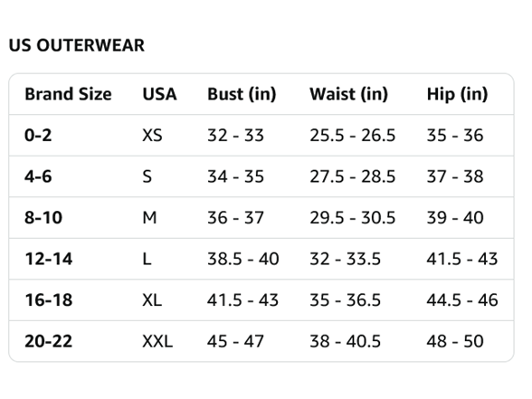Click the Waist (in) column header
Screen dimensions: 532x399
tap(349, 94)
